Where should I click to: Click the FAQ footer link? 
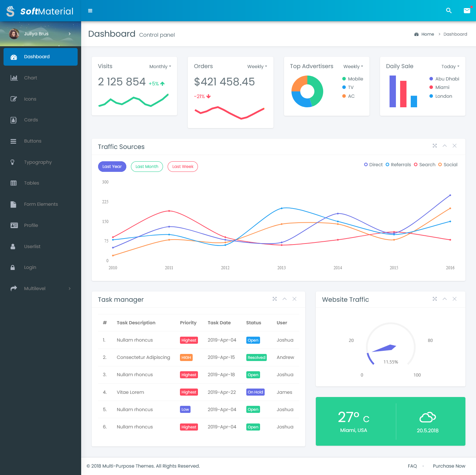[412, 466]
